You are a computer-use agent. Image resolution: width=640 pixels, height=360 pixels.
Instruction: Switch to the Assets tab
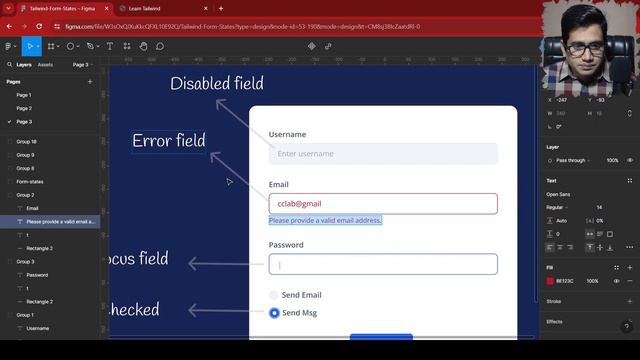point(45,64)
